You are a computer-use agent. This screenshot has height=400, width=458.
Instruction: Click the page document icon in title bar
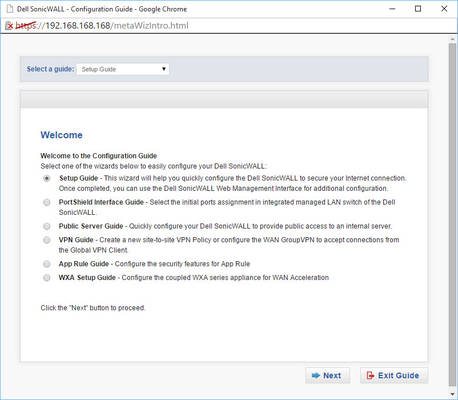(x=10, y=9)
